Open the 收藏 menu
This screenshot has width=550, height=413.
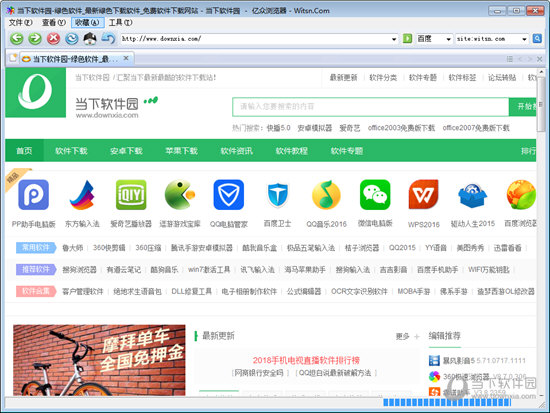87,22
